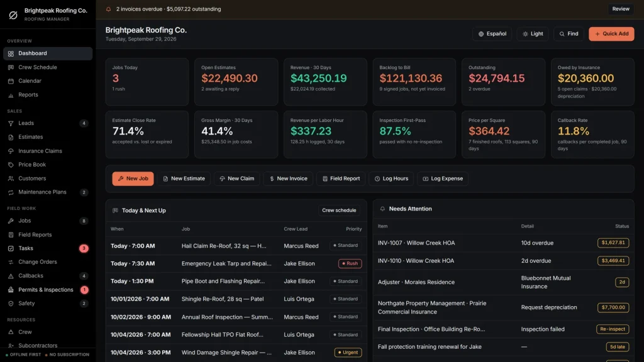Select Permits & Inspections menu item
The height and width of the screenshot is (362, 644).
(x=48, y=290)
